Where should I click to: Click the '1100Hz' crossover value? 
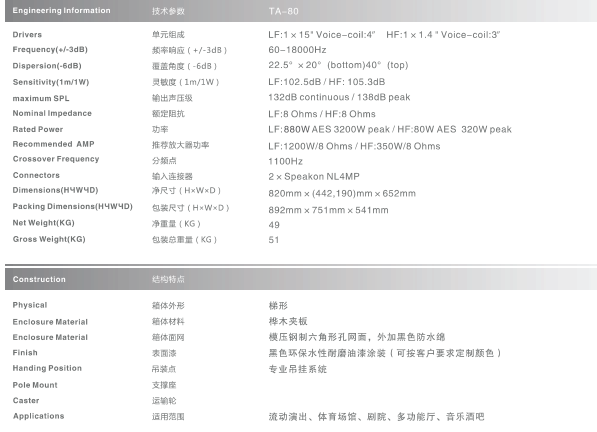[x=285, y=161]
